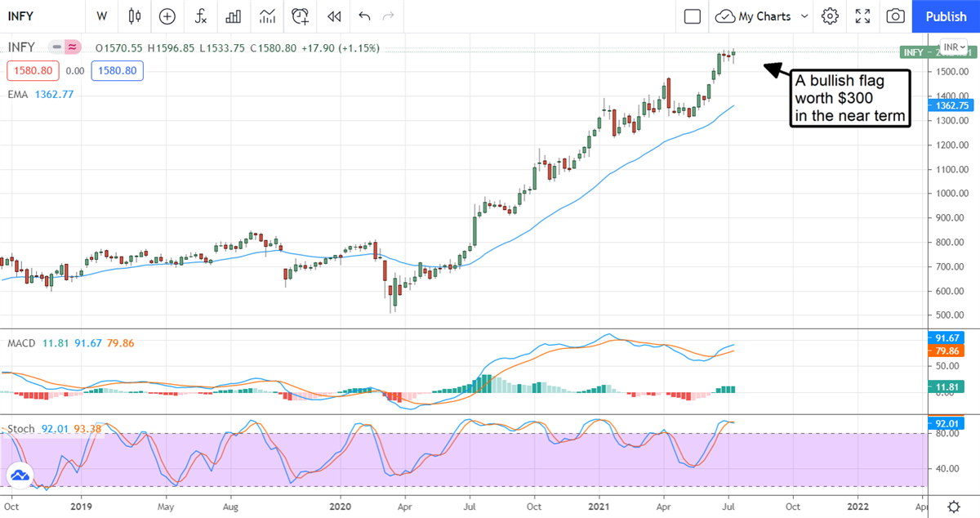Open the financials bar chart icon
Image resolution: width=980 pixels, height=518 pixels.
[234, 16]
